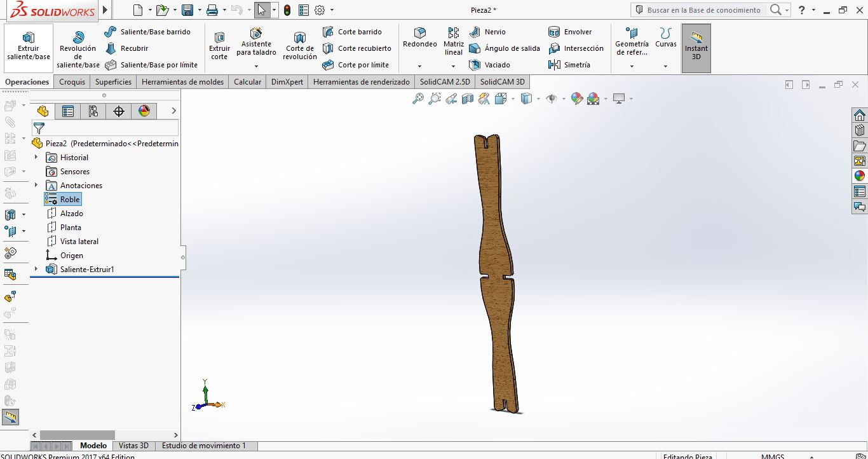Image resolution: width=868 pixels, height=459 pixels.
Task: Select the Envolver tool
Action: point(570,32)
